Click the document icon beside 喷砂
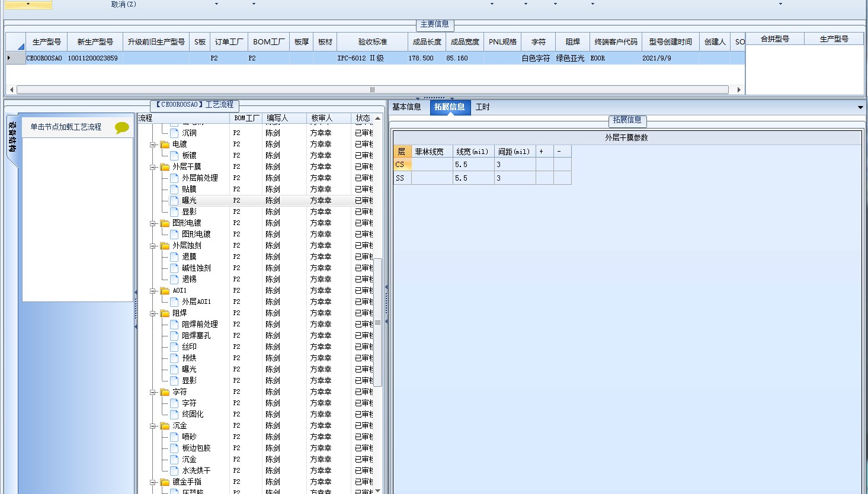Viewport: 868px width, 494px height. [x=174, y=437]
